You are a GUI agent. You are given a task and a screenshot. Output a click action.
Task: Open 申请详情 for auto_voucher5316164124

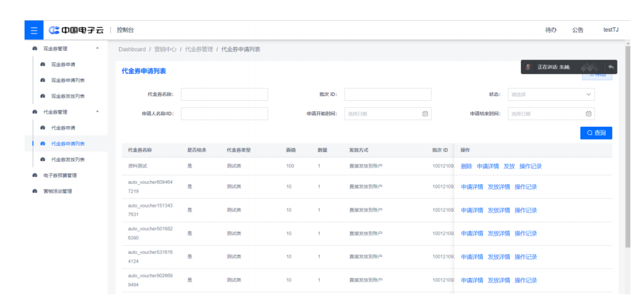coord(472,257)
